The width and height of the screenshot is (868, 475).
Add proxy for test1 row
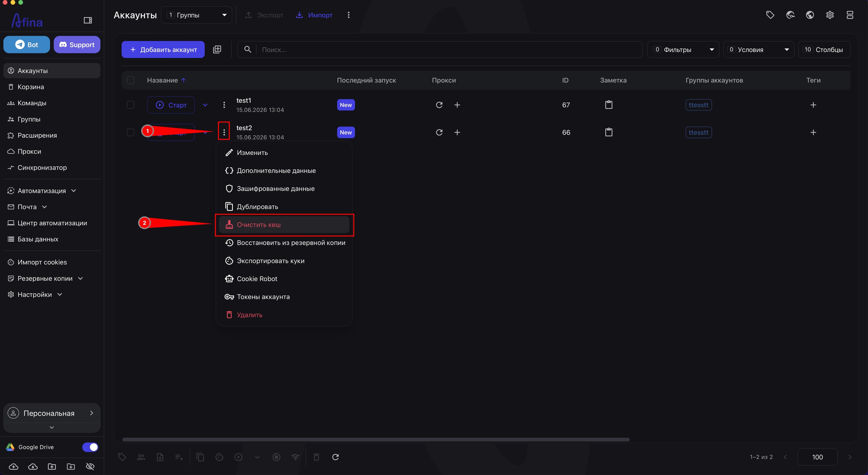tap(457, 105)
